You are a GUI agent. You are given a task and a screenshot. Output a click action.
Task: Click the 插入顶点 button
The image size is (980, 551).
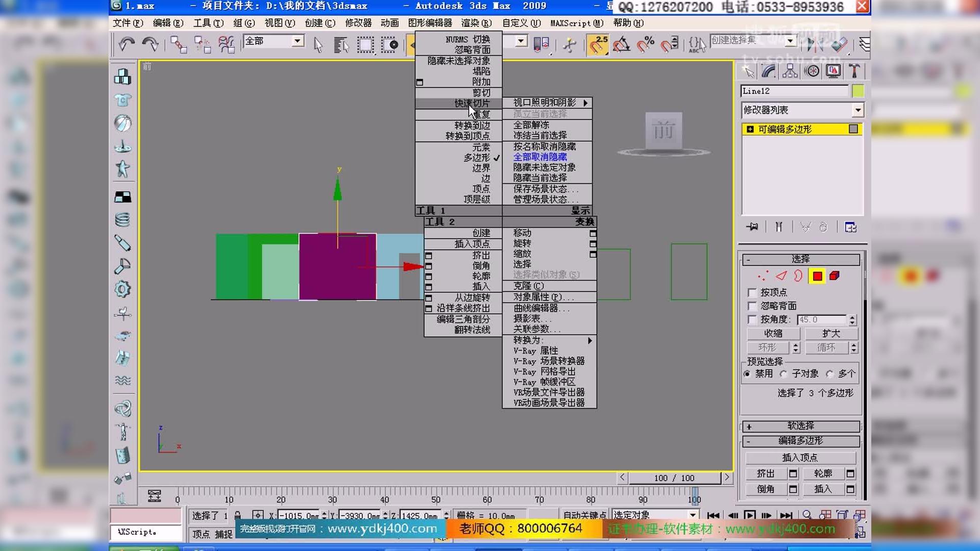801,457
